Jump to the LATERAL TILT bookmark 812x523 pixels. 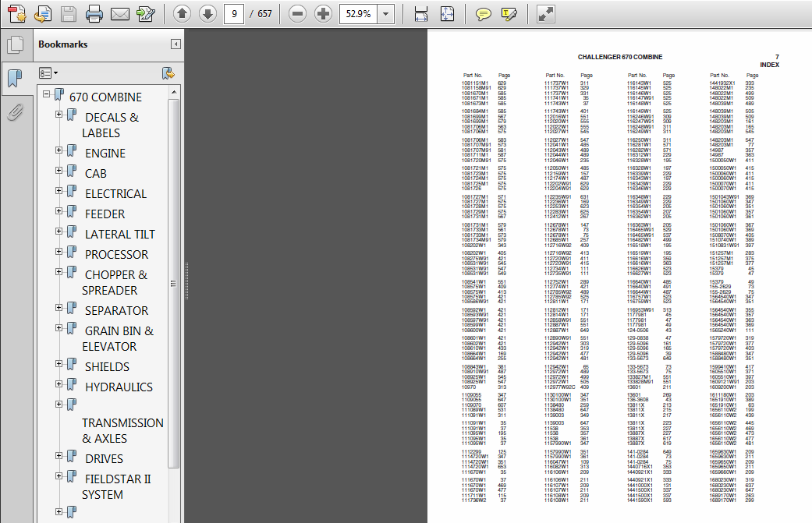pyautogui.click(x=119, y=235)
